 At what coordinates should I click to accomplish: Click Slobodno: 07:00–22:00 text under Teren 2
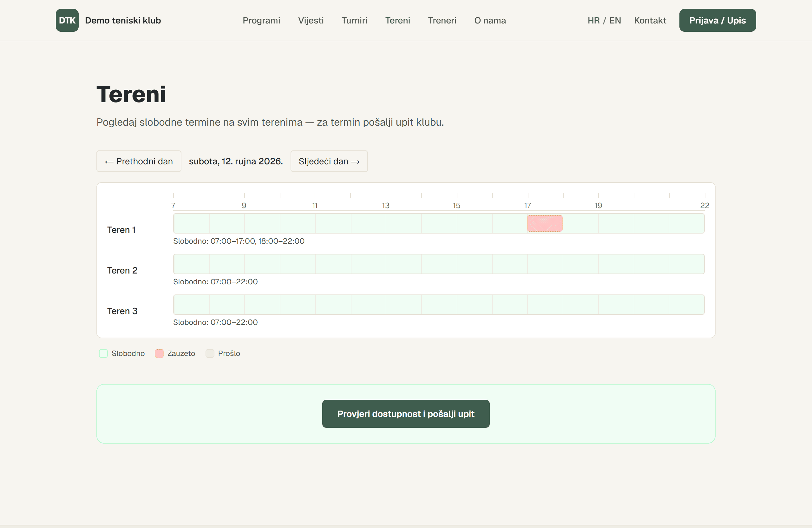216,281
